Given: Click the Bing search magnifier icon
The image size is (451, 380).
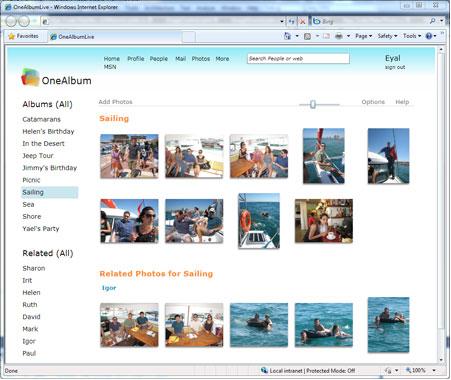Looking at the screenshot, I should pyautogui.click(x=433, y=21).
